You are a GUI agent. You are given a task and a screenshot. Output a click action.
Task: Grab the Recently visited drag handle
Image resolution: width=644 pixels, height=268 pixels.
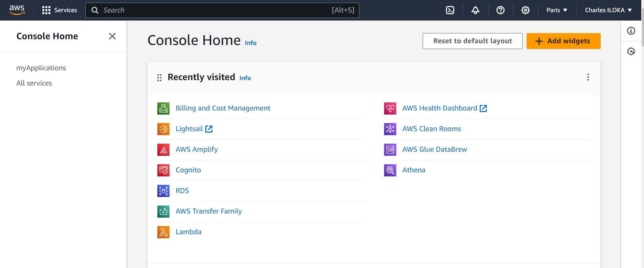point(159,78)
